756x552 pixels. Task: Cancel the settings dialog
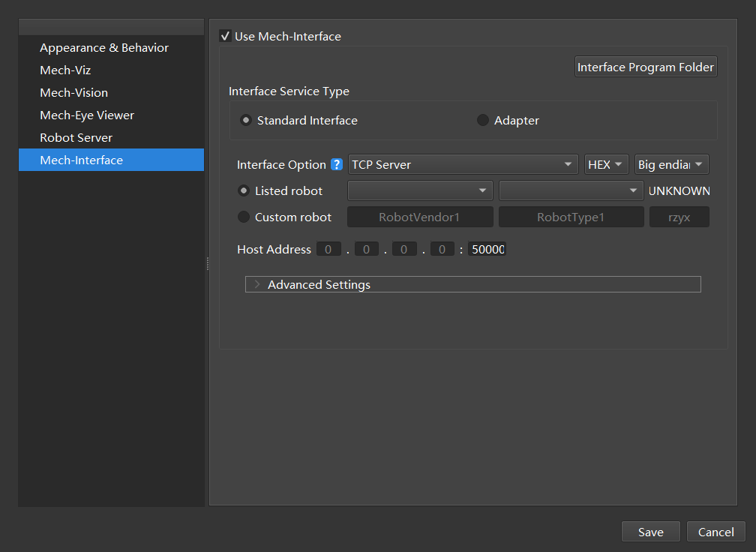pos(716,532)
